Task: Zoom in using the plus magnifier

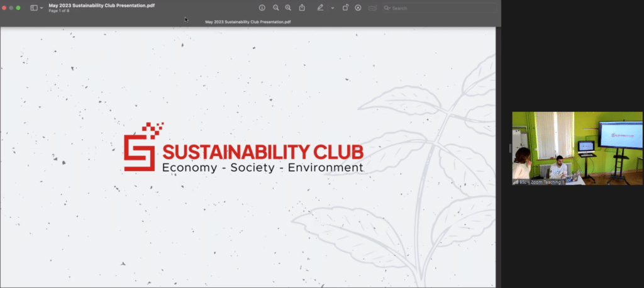Action: point(288,8)
